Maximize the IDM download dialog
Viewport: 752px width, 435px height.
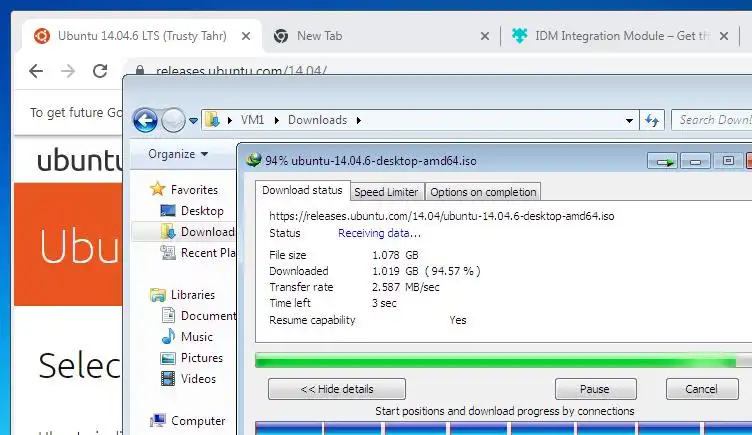click(728, 161)
